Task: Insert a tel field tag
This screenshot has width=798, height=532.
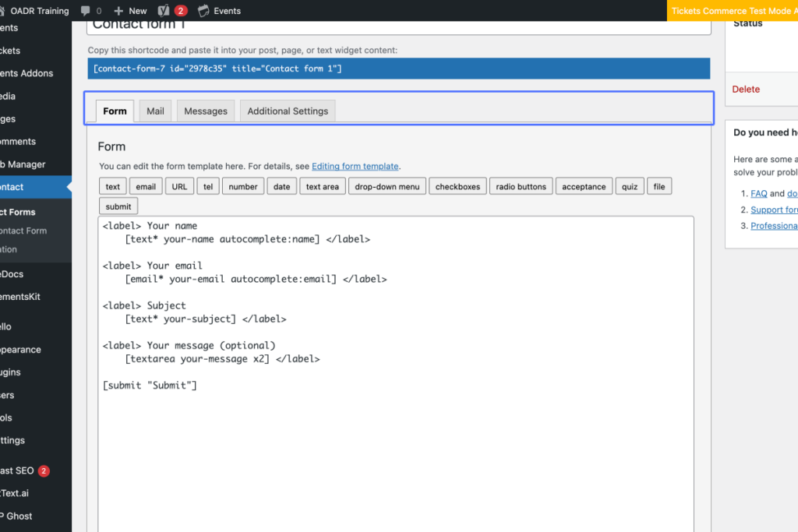Action: point(208,187)
